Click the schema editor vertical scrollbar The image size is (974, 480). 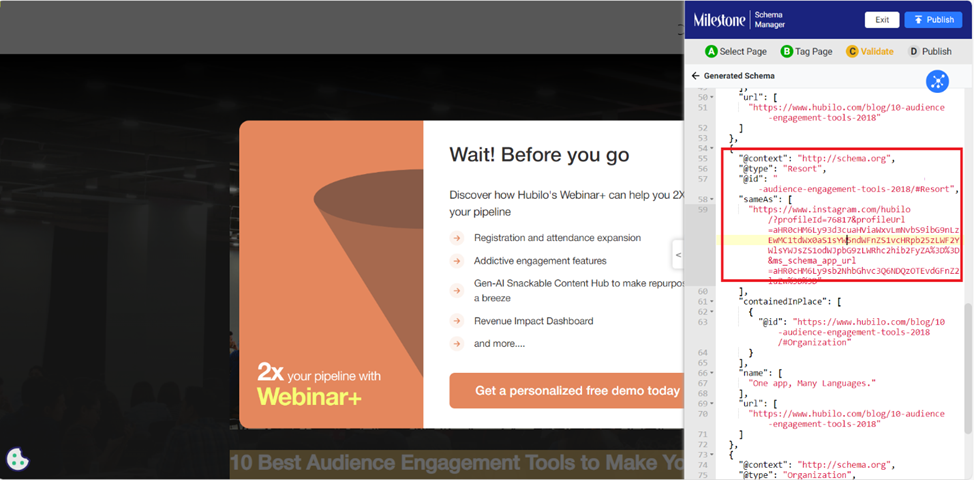(x=968, y=368)
